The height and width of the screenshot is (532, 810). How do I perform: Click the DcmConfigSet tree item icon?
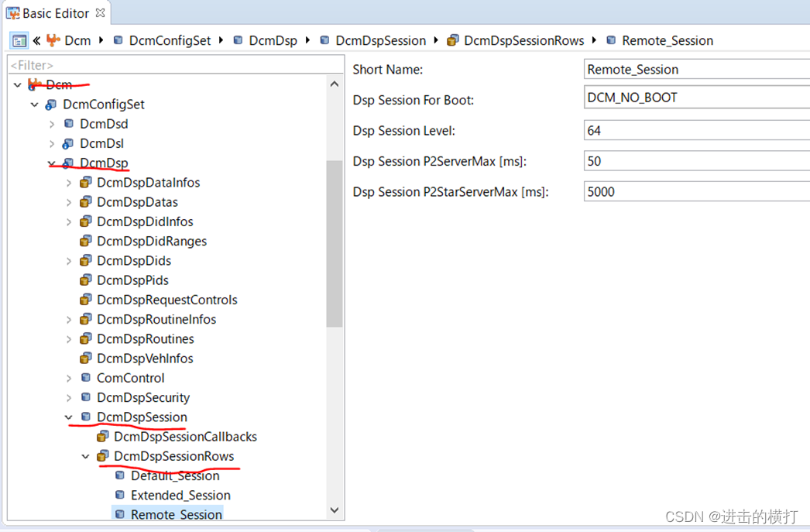pyautogui.click(x=50, y=105)
